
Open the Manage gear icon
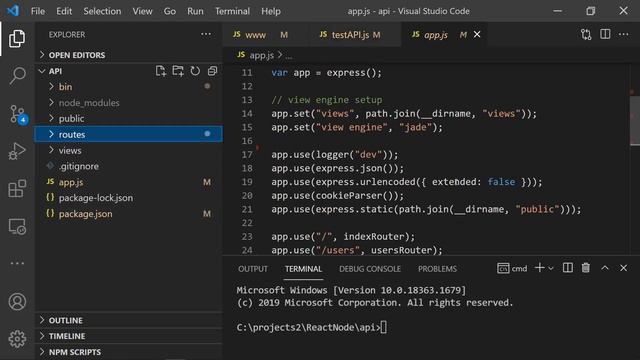tap(17, 339)
